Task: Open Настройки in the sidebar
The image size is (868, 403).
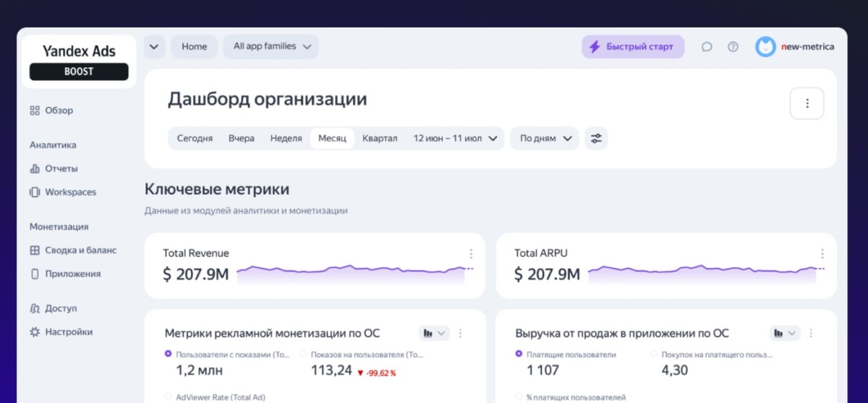Action: [68, 332]
